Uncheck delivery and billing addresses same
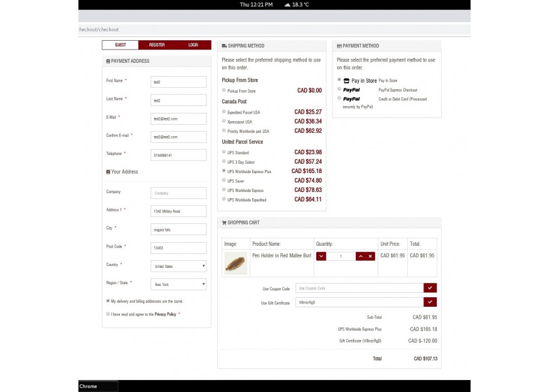 coord(108,300)
